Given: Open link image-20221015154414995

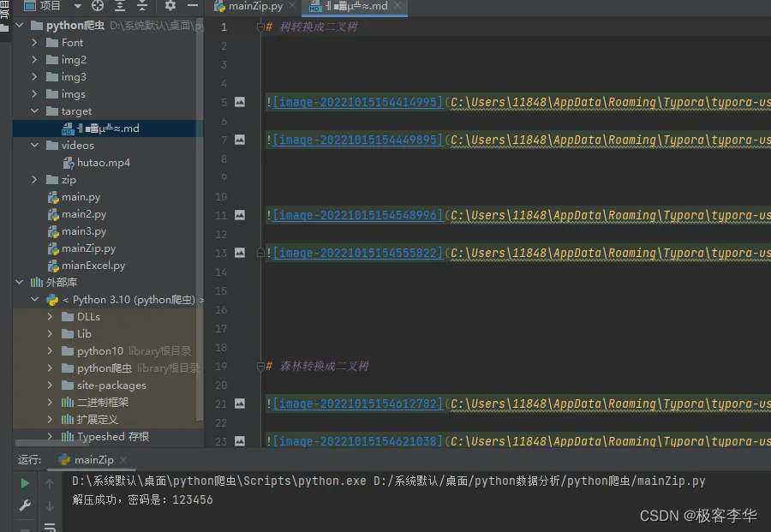Looking at the screenshot, I should click(357, 102).
